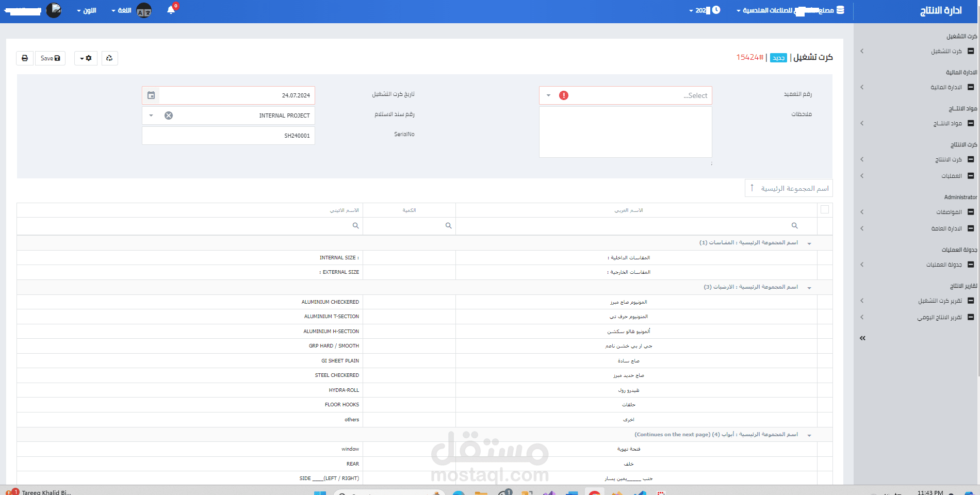The width and height of the screenshot is (980, 495).
Task: Open the اللغة language menu in the top bar
Action: 120,10
